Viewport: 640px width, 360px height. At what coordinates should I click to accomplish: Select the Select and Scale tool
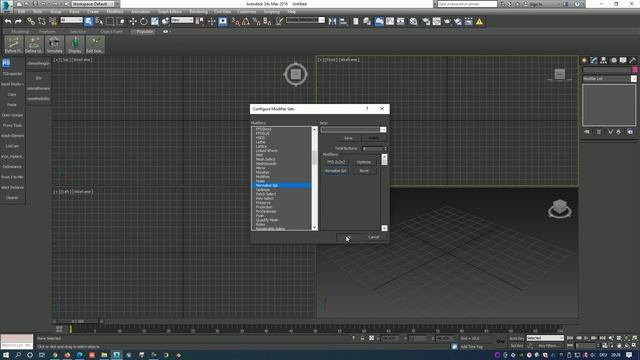click(x=155, y=21)
